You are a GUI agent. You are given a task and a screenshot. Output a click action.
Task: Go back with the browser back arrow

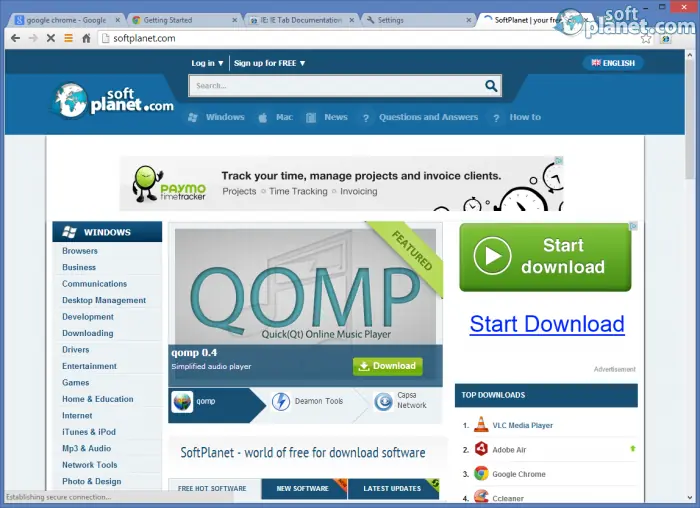(15, 38)
